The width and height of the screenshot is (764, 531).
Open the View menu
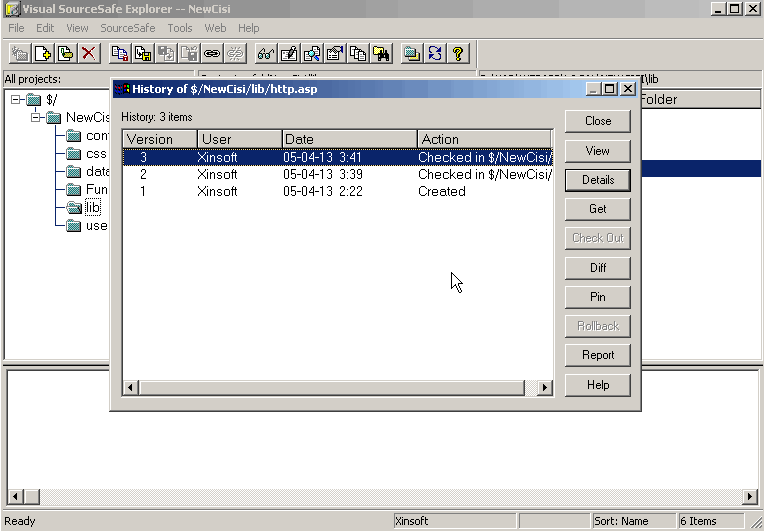[x=77, y=28]
